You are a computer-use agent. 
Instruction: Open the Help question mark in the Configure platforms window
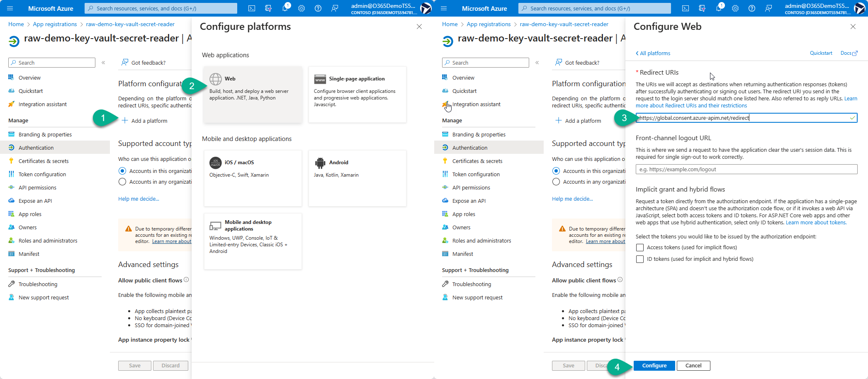coord(318,8)
